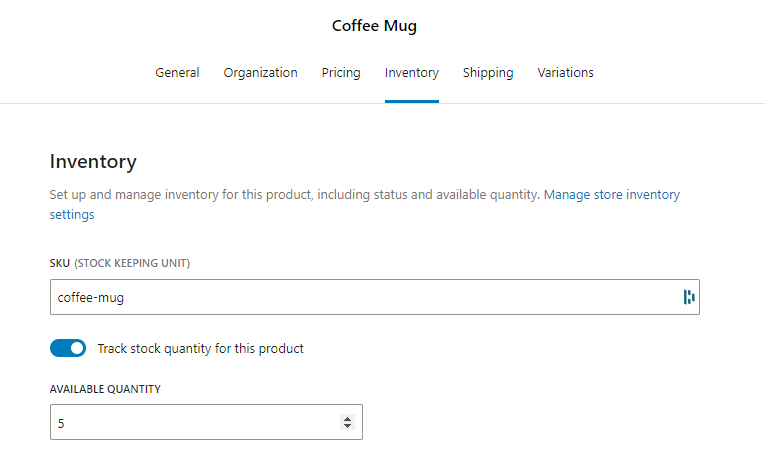Focus the SKU text field containing coffee-mug

coord(375,297)
